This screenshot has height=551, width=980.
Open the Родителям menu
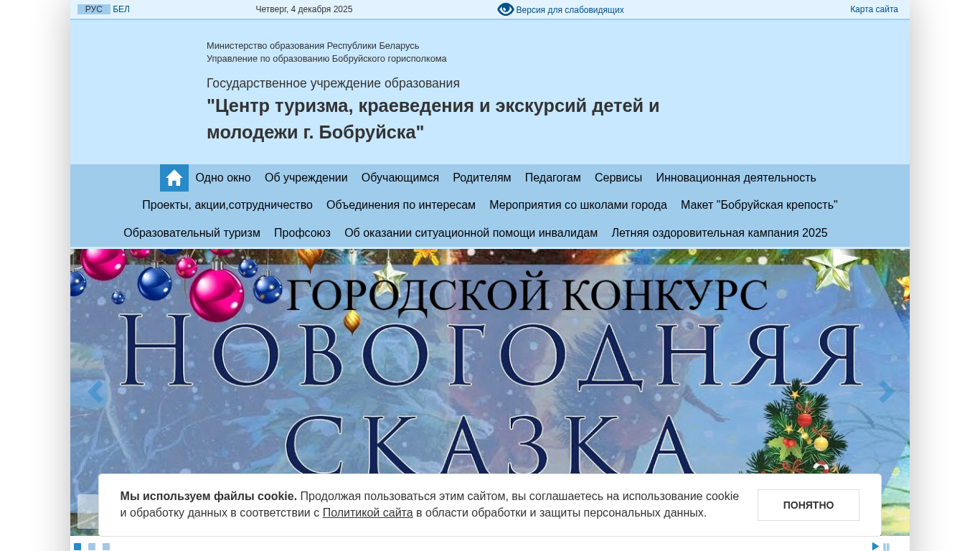[x=482, y=178]
